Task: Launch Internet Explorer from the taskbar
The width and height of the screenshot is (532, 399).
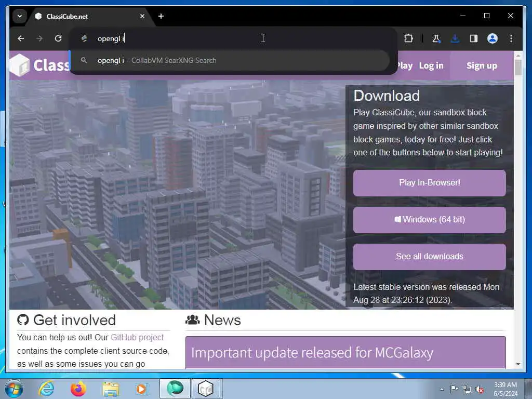Action: pyautogui.click(x=46, y=389)
